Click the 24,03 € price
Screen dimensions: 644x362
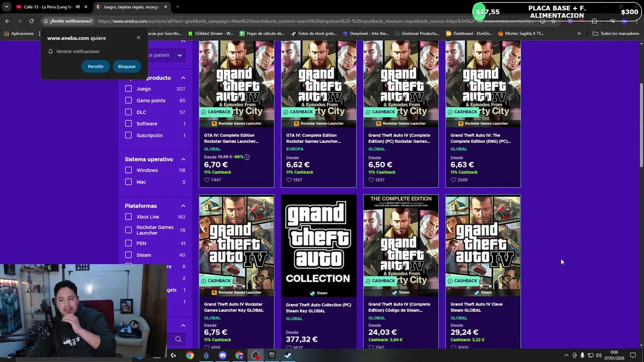[382, 332]
